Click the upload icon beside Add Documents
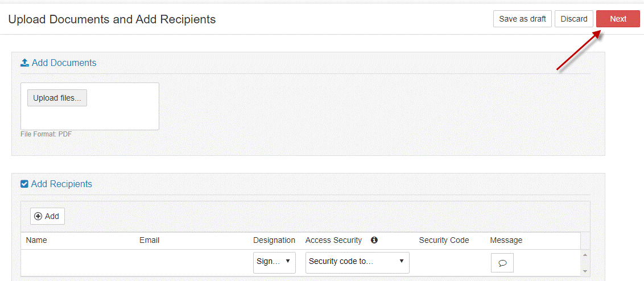644x281 pixels. [24, 63]
